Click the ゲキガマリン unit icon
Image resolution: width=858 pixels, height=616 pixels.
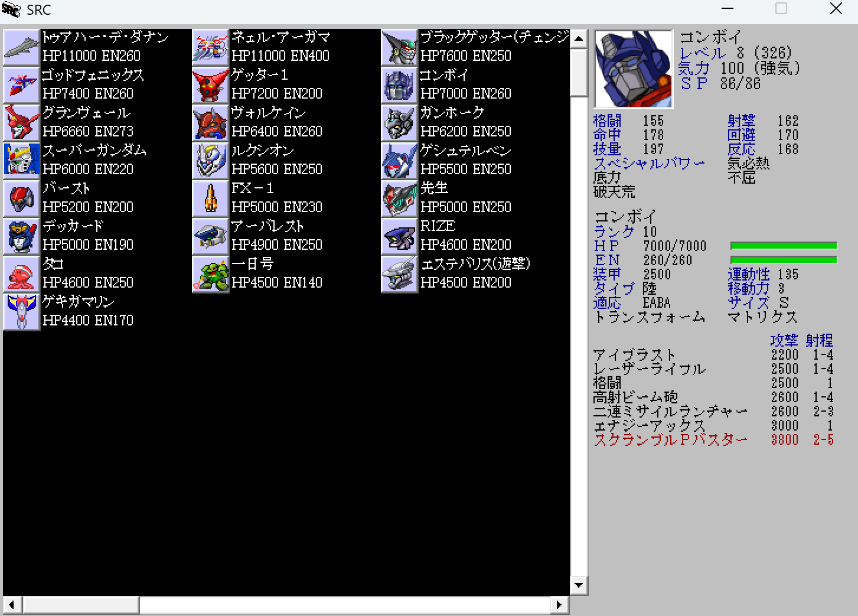tap(22, 312)
